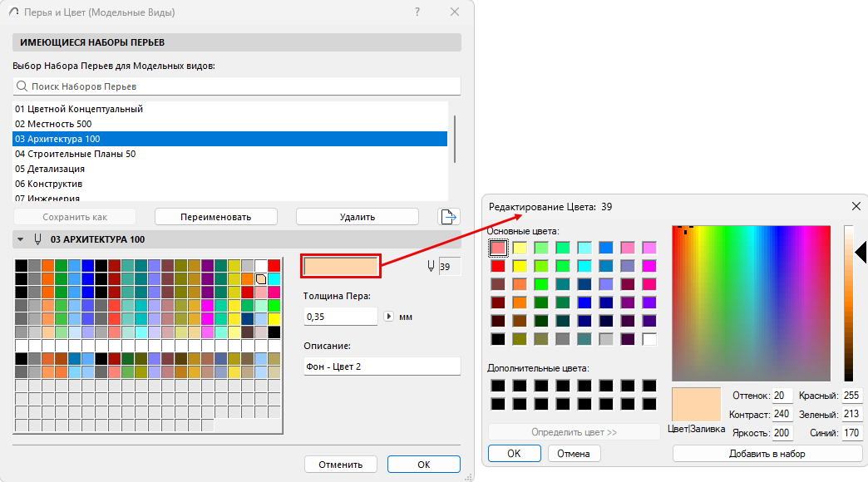Click the Описание text field
Viewport: 868px width, 482px height.
click(x=381, y=366)
